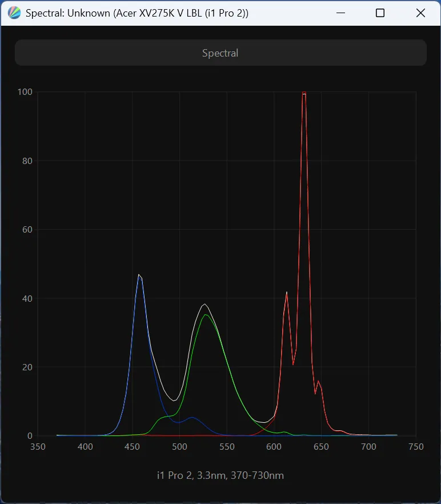
Task: Click the 60 label on the vertical axis
Action: coord(27,230)
